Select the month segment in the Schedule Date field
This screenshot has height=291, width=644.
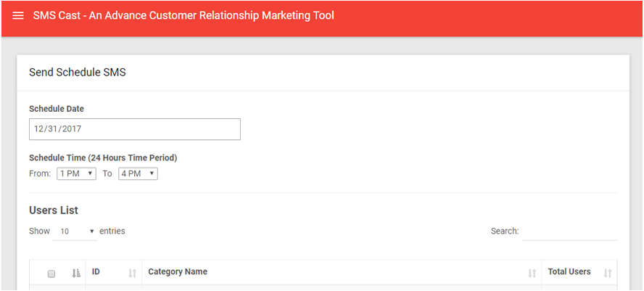click(38, 128)
